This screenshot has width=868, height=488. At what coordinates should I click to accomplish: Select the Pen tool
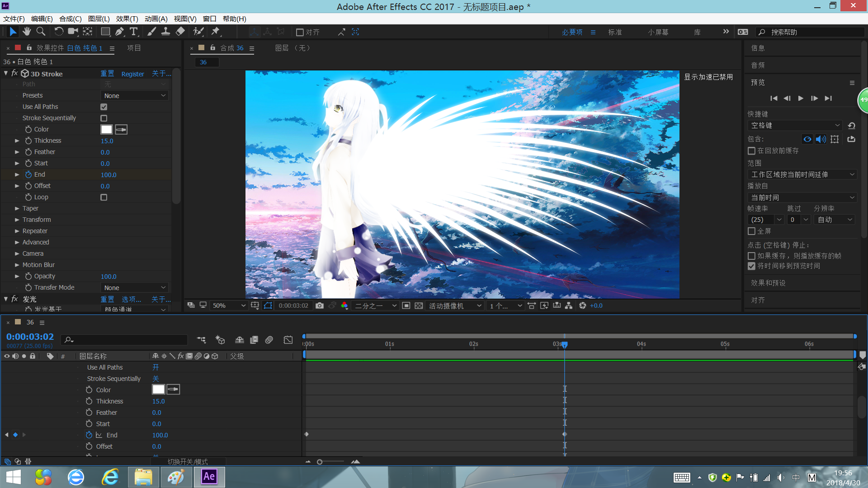pyautogui.click(x=119, y=32)
